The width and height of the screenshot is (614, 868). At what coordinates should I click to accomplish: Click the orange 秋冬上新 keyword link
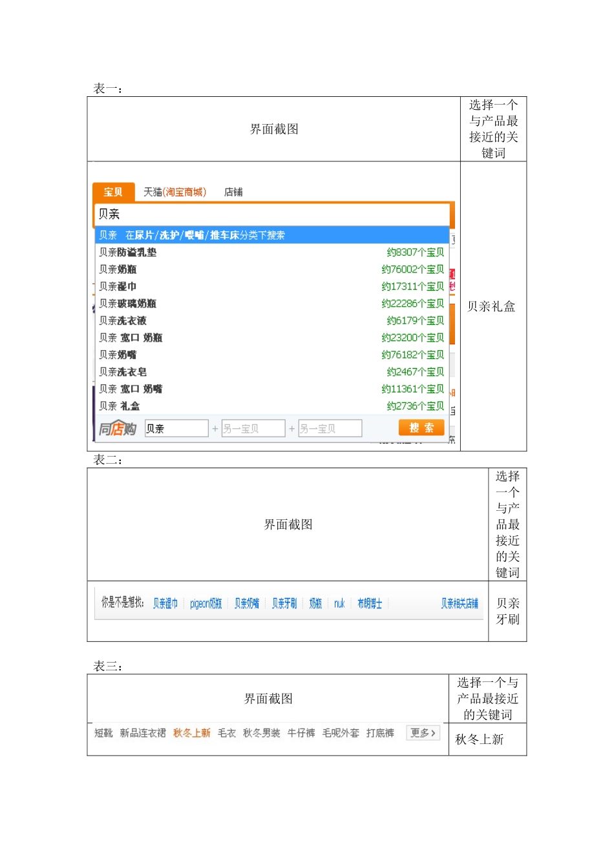point(192,733)
